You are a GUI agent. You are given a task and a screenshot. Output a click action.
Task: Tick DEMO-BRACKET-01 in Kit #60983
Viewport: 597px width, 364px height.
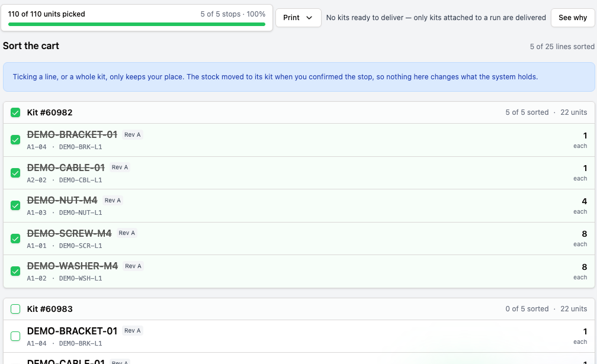point(15,336)
